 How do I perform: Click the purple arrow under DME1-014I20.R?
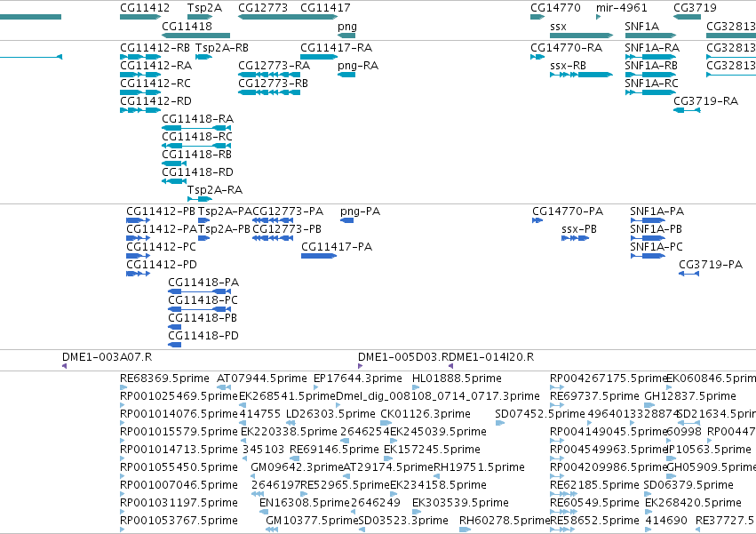[450, 366]
